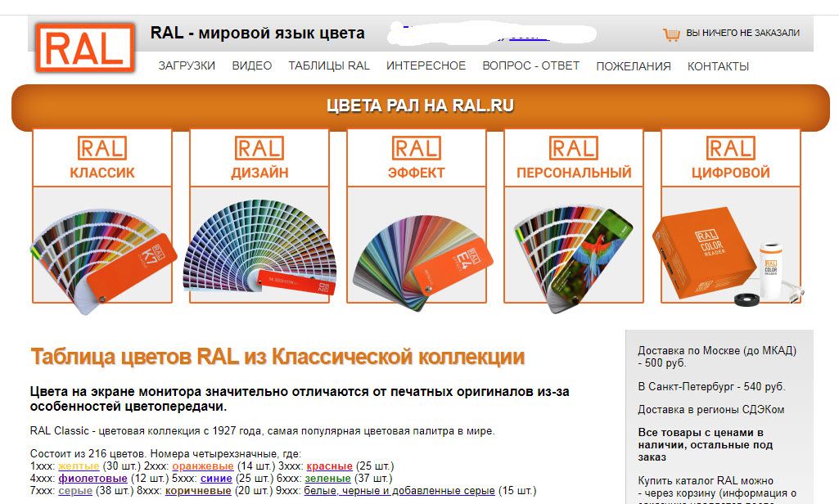Click the Вы ничего не заказали cart text
Image resolution: width=839 pixels, height=504 pixels.
[x=742, y=34]
